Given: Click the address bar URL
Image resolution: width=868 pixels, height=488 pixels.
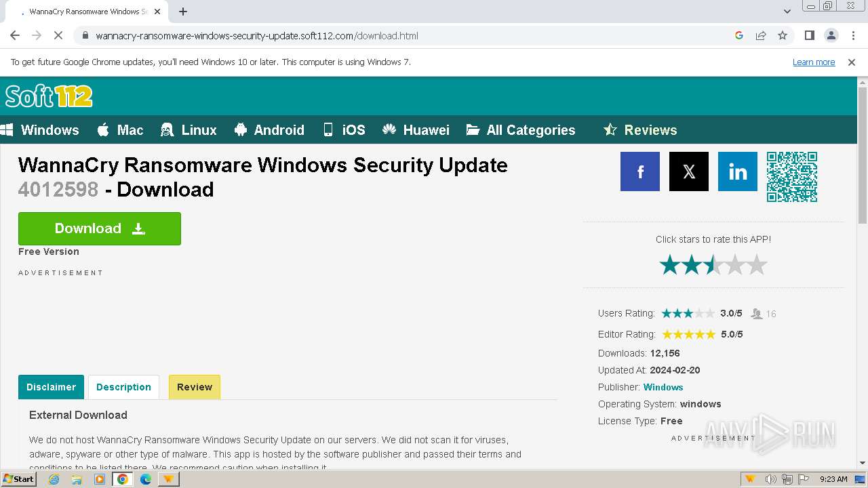Looking at the screenshot, I should point(257,36).
